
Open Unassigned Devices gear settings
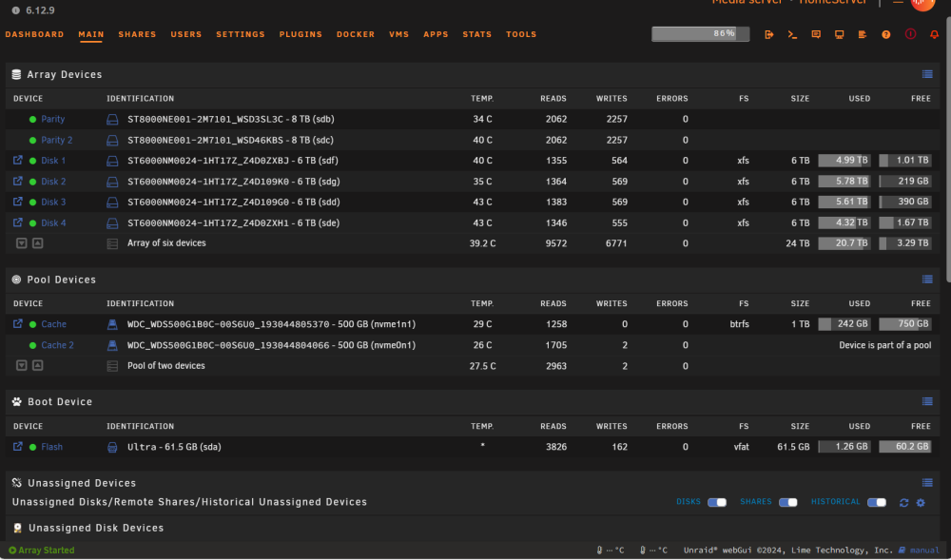pos(921,502)
